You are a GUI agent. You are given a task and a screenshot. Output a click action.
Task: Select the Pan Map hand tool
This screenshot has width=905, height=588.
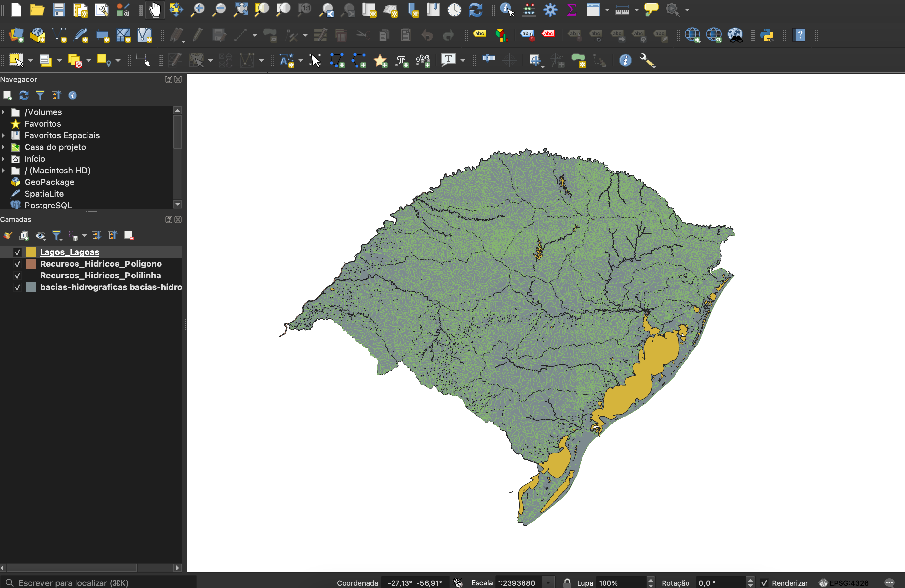tap(155, 9)
